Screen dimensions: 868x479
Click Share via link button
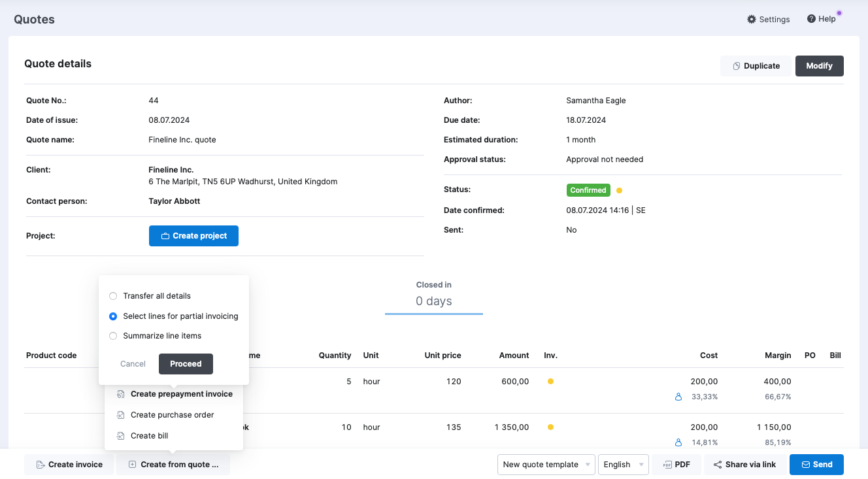(744, 465)
